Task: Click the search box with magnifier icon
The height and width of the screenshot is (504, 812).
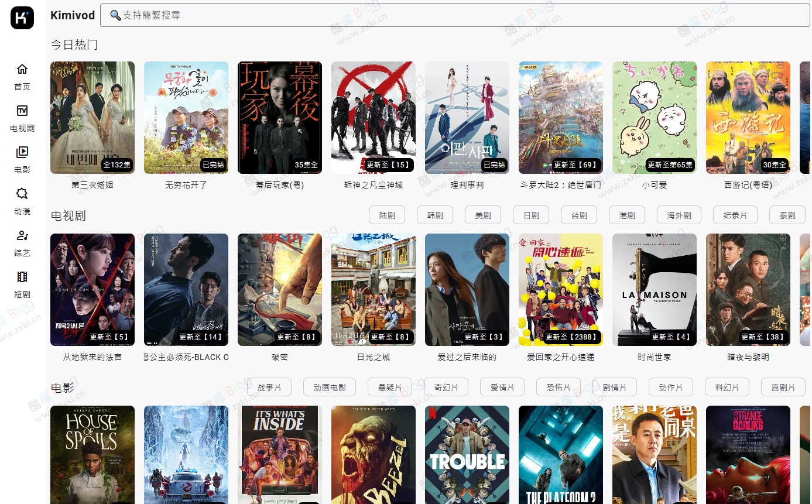Action: pos(455,16)
